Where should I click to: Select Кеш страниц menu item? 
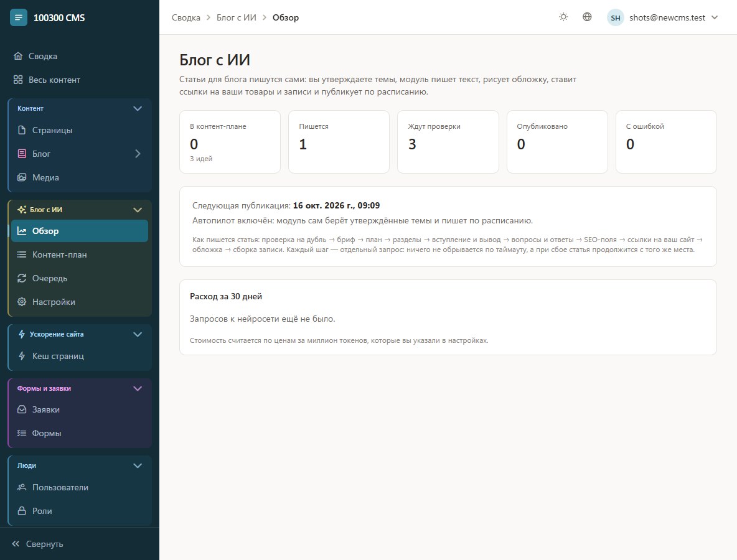coord(80,356)
